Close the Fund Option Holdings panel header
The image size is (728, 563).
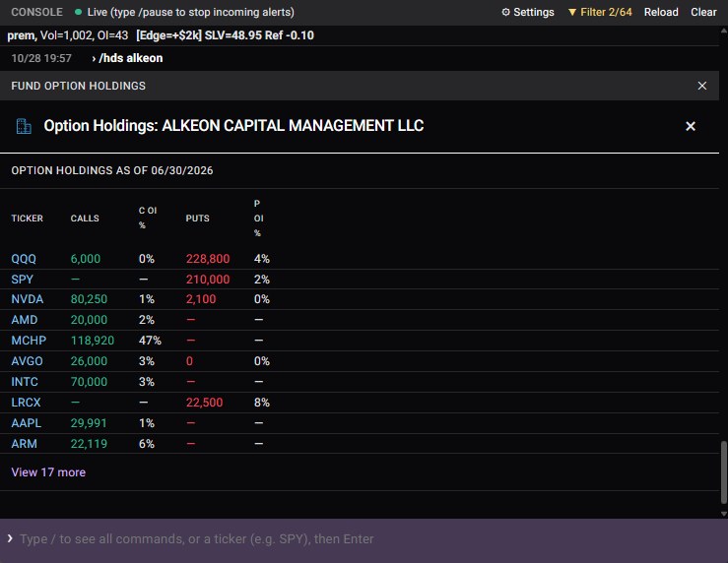click(x=702, y=86)
